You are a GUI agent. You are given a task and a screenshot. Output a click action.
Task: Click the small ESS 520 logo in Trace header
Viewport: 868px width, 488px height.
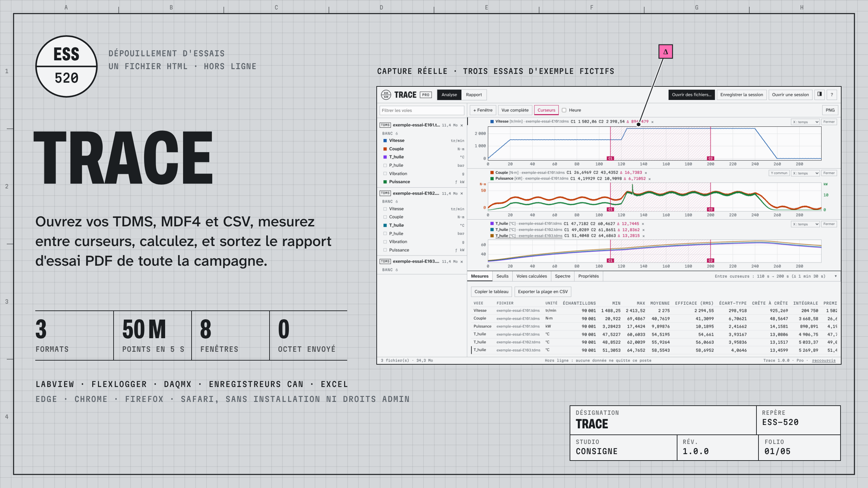(386, 95)
